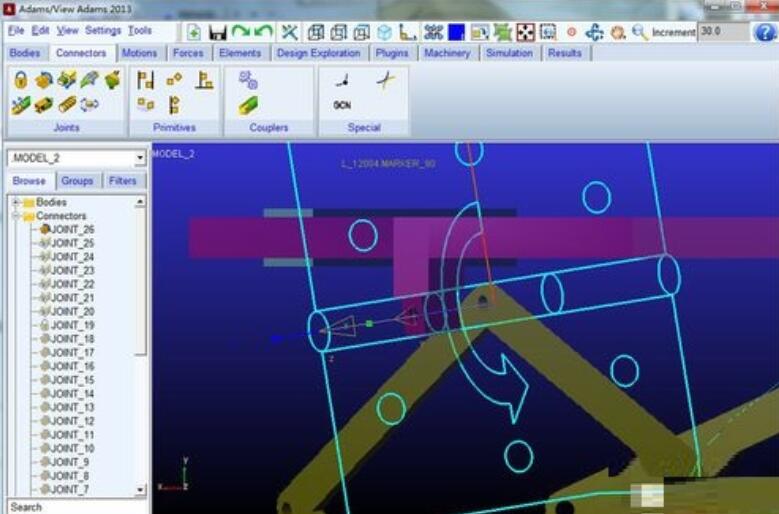Switch to the Machinery ribbon tab
Image resolution: width=779 pixels, height=514 pixels.
447,53
